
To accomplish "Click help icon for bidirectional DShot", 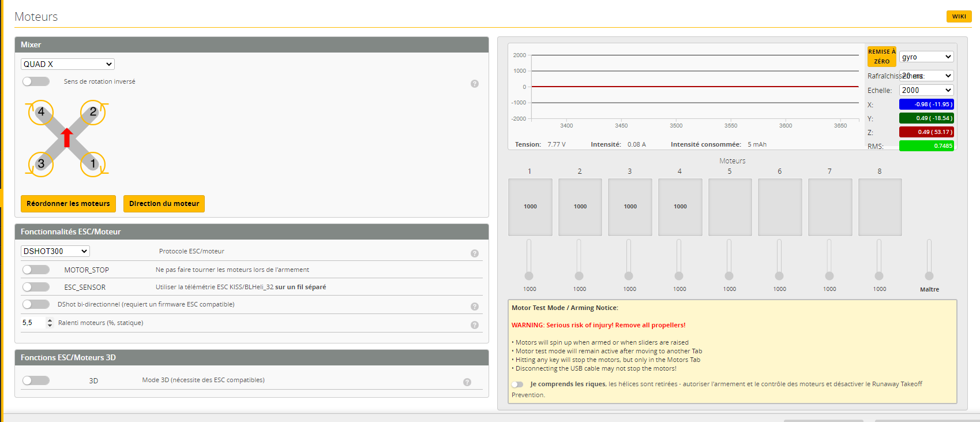I will pos(474,307).
